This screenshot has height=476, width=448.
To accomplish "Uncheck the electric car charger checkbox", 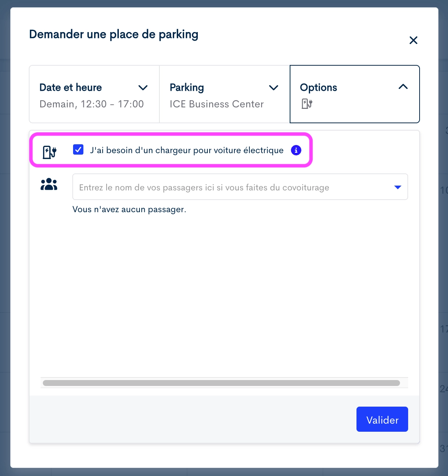I will (x=78, y=149).
